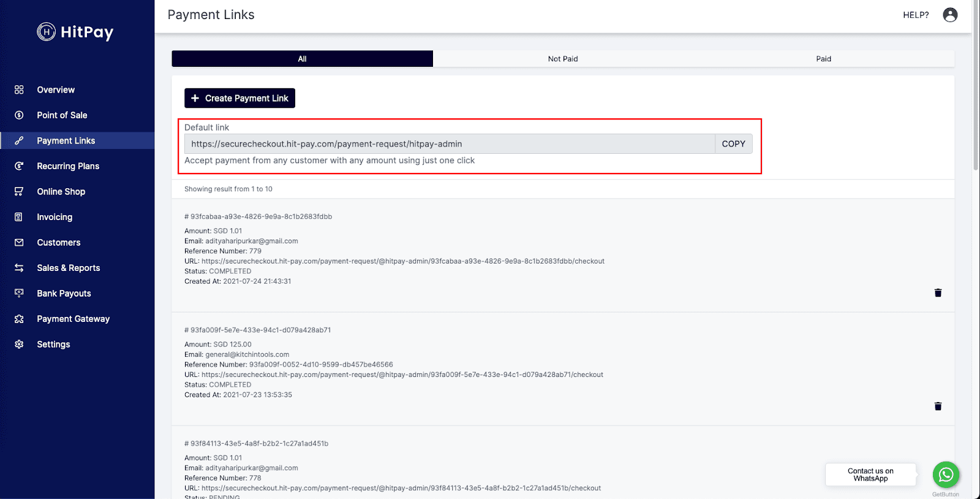Click the Point of Sale dollar icon
980x499 pixels.
[19, 115]
